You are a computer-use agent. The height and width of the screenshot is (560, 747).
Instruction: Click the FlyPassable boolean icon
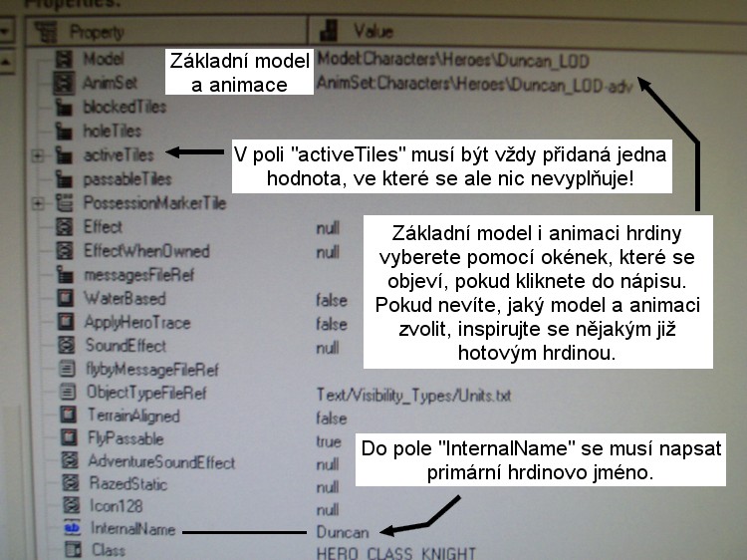click(x=69, y=437)
